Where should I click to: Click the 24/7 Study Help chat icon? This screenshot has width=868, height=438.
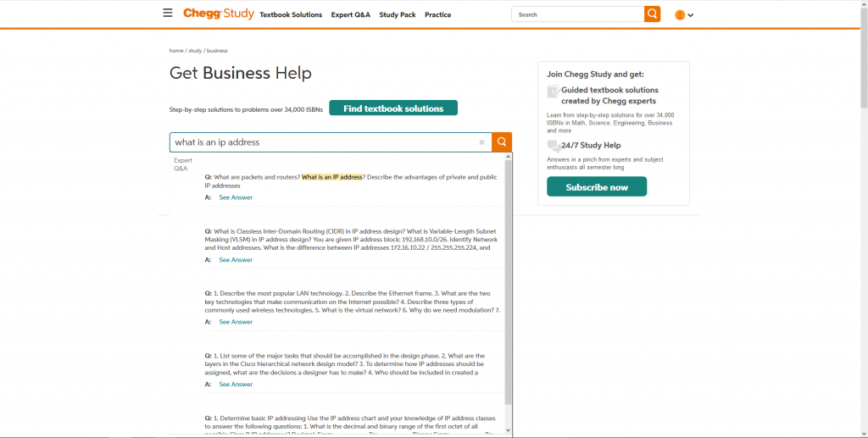pyautogui.click(x=554, y=146)
